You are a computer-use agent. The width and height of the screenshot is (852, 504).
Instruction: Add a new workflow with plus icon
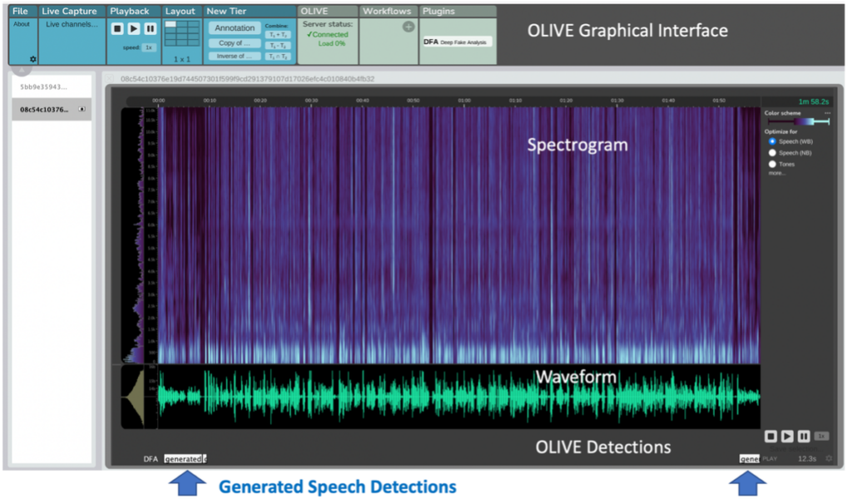[409, 27]
